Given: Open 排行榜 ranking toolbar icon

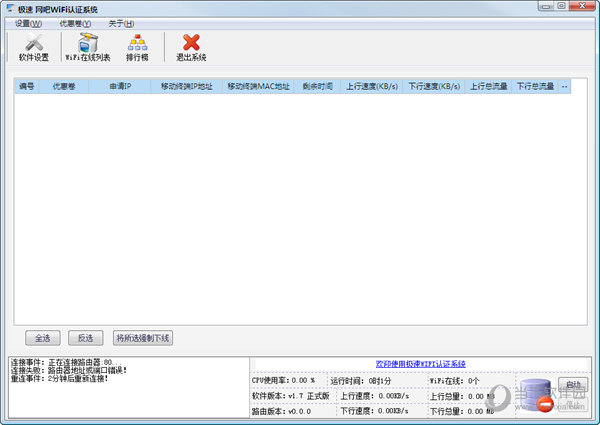Looking at the screenshot, I should click(137, 47).
